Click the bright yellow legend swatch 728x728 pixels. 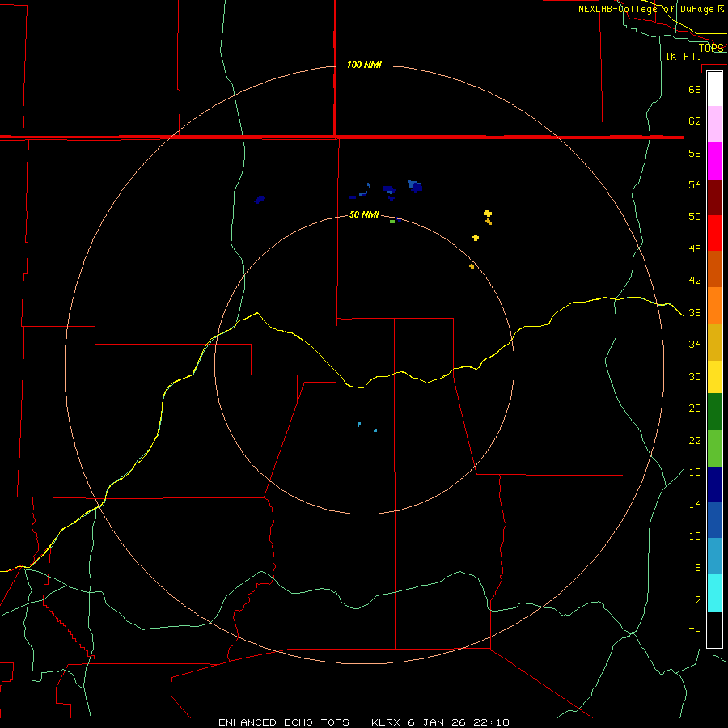tap(714, 376)
